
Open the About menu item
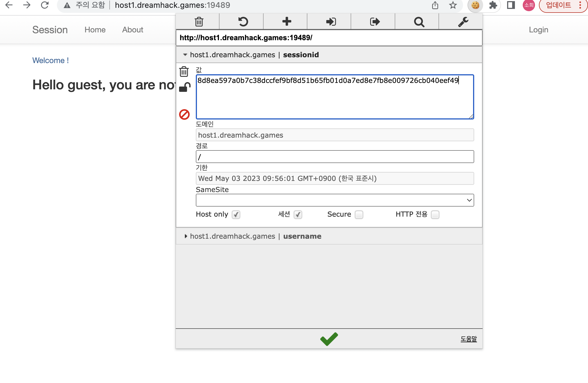pyautogui.click(x=132, y=30)
